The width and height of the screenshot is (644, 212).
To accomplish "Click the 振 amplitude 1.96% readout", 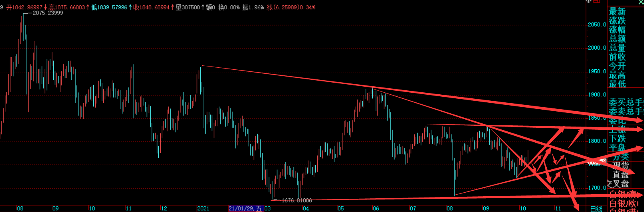I will pyautogui.click(x=253, y=7).
